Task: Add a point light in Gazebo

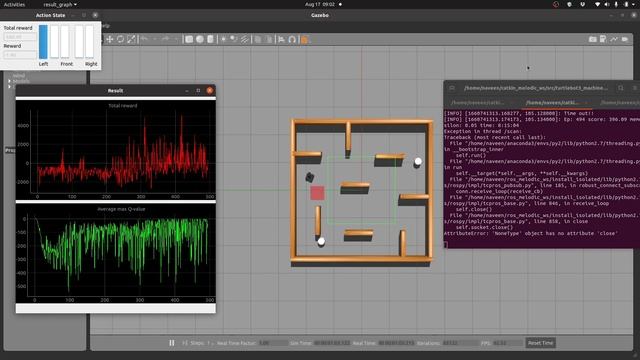Action: [x=223, y=39]
